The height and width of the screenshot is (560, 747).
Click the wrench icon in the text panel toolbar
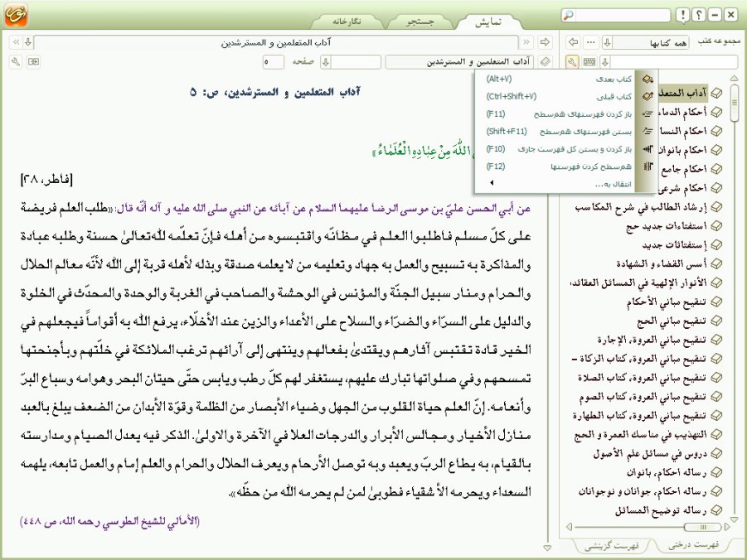pos(16,61)
